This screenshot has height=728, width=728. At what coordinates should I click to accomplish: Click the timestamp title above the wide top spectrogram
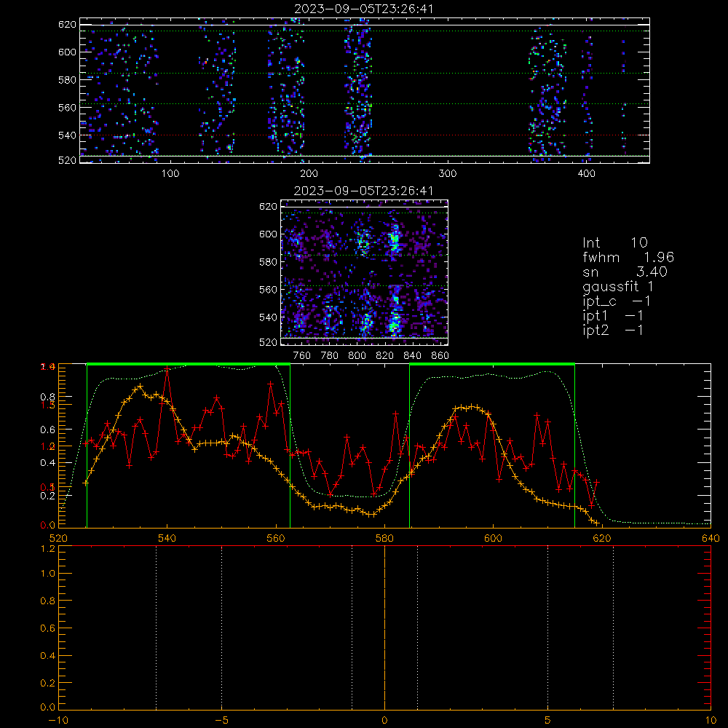click(364, 9)
